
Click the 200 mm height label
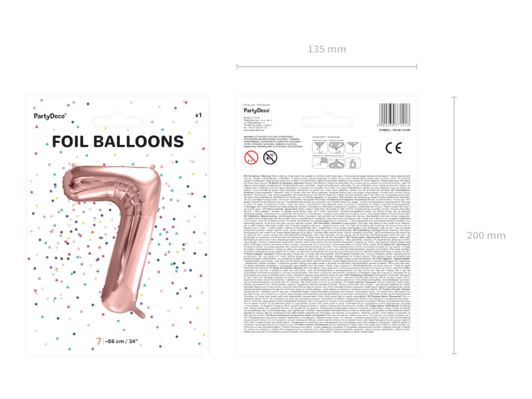click(486, 235)
